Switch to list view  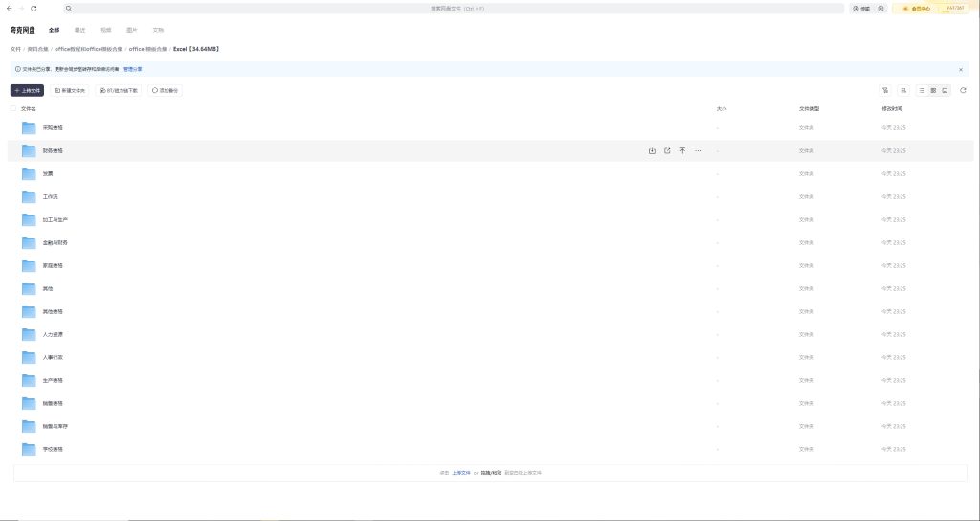(x=922, y=91)
